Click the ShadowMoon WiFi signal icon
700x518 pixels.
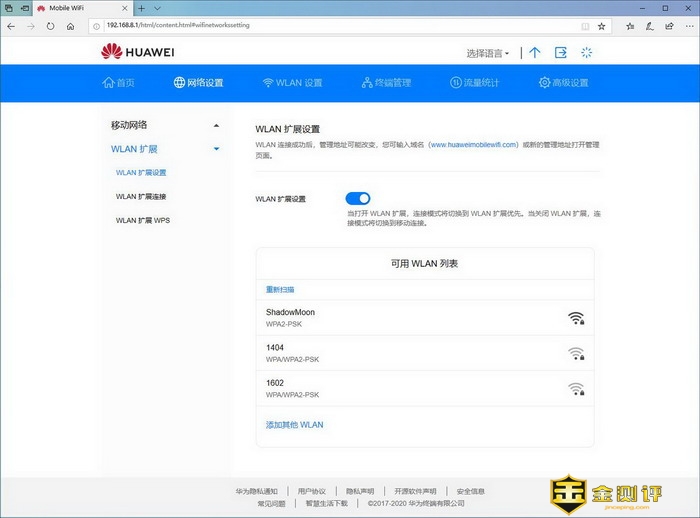pyautogui.click(x=575, y=318)
